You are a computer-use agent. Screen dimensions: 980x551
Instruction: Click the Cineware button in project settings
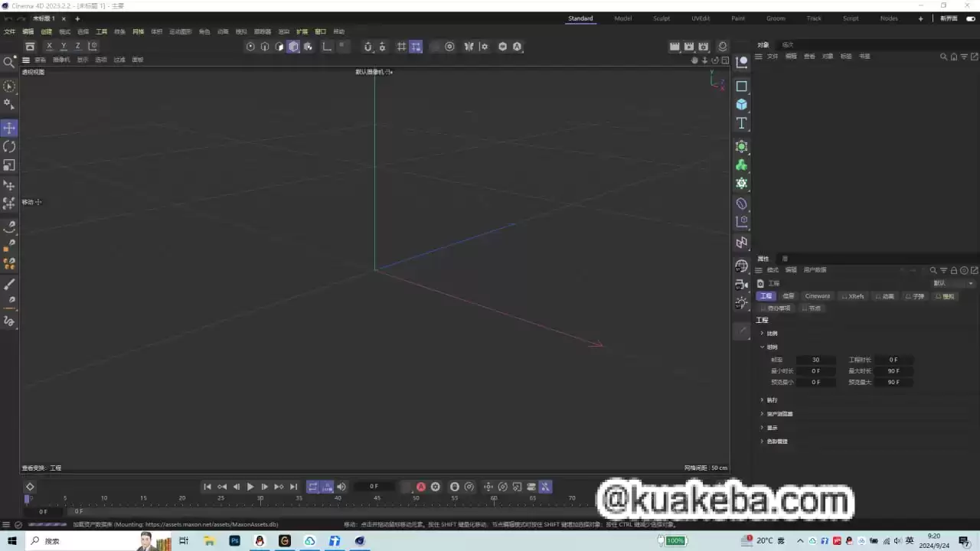817,296
